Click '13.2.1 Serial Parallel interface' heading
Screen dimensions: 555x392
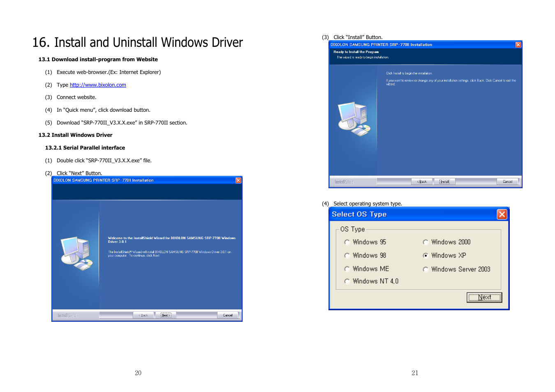pos(85,148)
